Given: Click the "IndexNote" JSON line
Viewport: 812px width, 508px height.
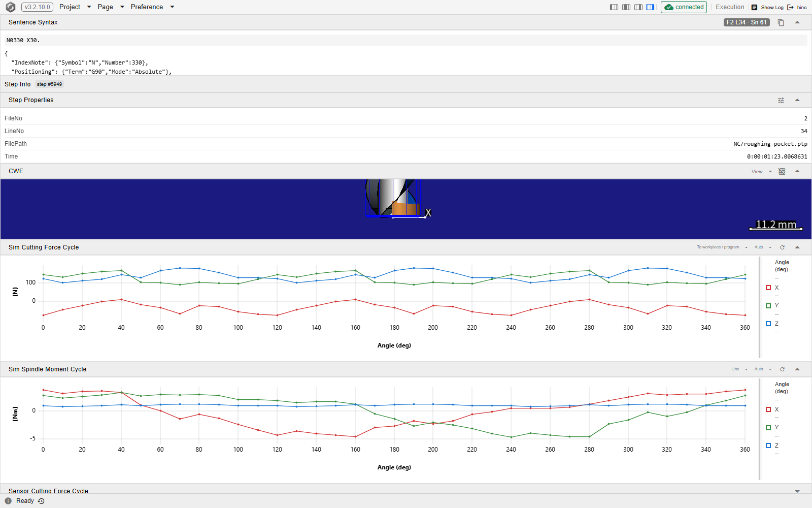Looking at the screenshot, I should click(x=80, y=63).
